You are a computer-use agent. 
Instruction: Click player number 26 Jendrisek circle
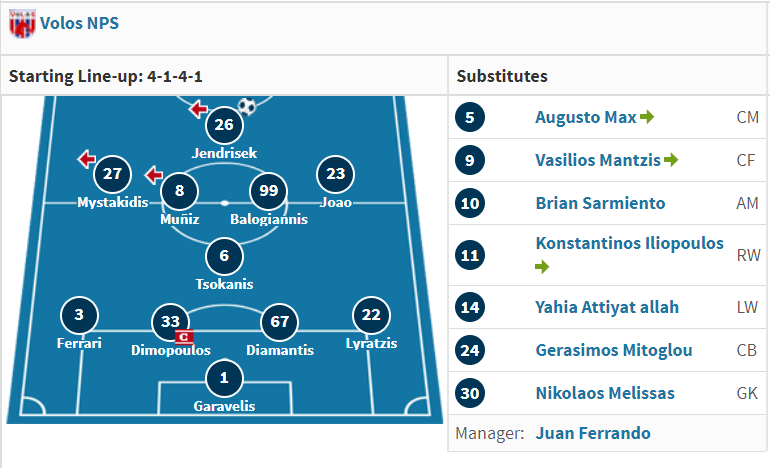[224, 125]
